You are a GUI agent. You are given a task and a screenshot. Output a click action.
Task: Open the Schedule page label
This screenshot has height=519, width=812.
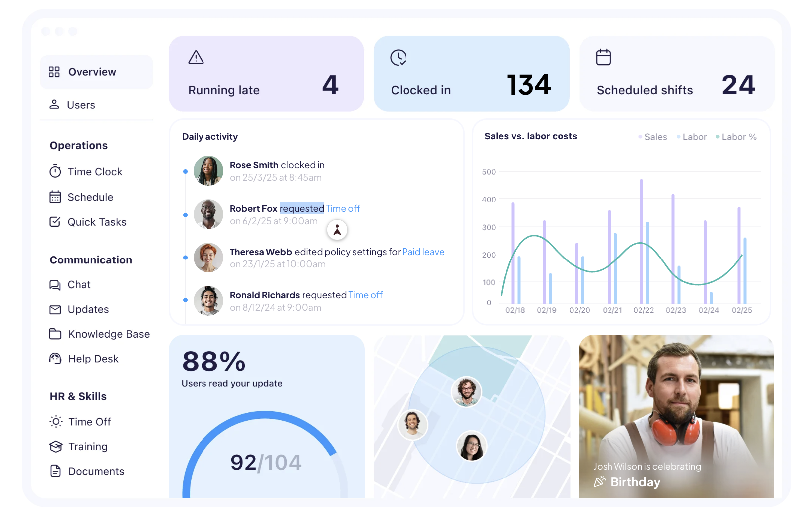pos(90,197)
